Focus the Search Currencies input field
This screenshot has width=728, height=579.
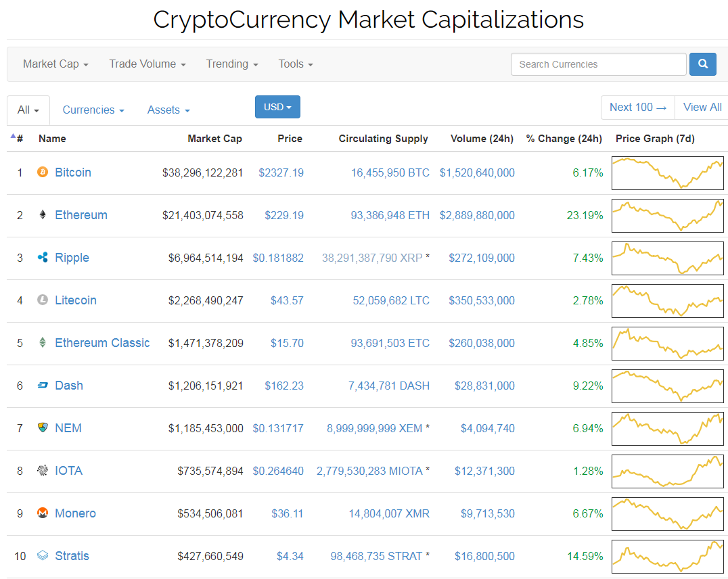pos(599,64)
